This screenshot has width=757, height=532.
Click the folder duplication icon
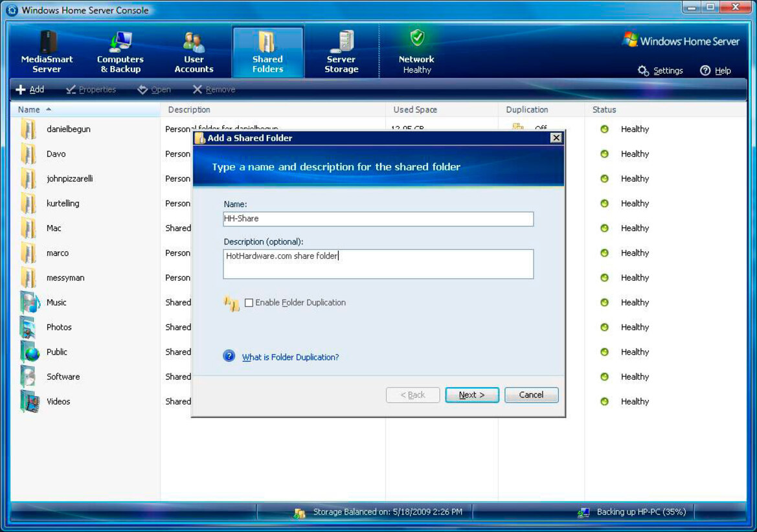coord(231,304)
